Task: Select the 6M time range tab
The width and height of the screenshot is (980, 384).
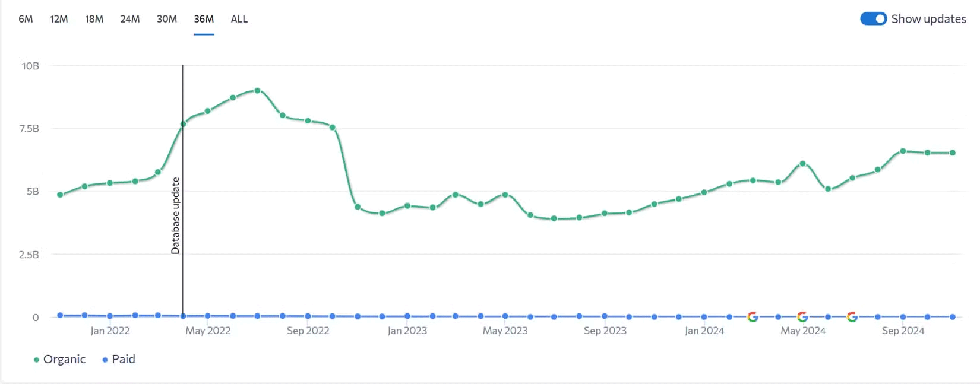Action: pyautogui.click(x=26, y=19)
